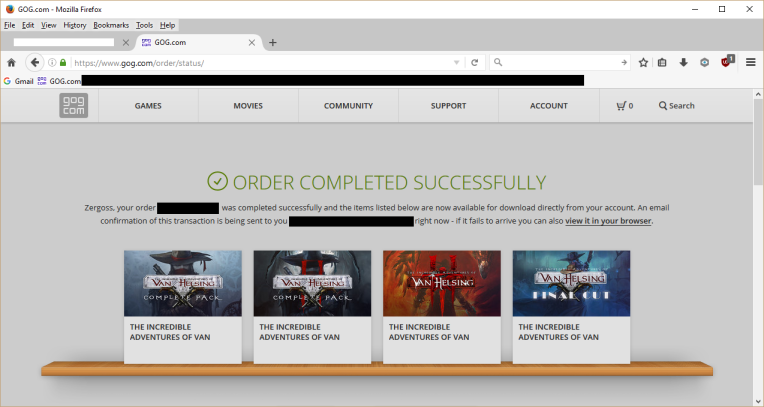
Task: Click the scrollbar down arrow
Action: pos(758,402)
